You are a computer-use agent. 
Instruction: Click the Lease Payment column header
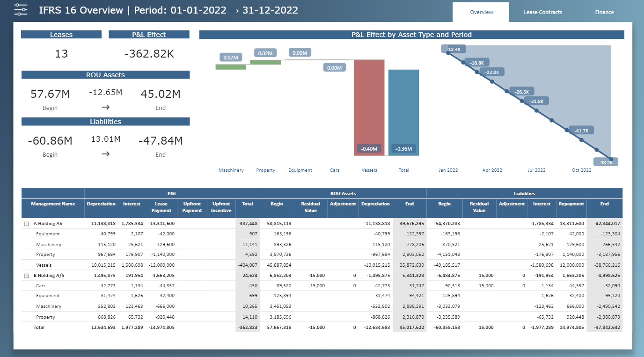[161, 207]
